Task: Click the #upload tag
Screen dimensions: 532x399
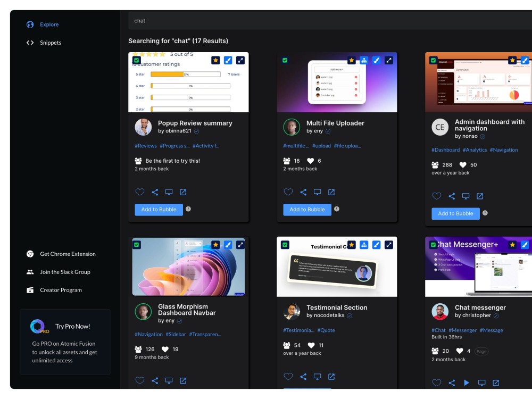Action: point(322,146)
